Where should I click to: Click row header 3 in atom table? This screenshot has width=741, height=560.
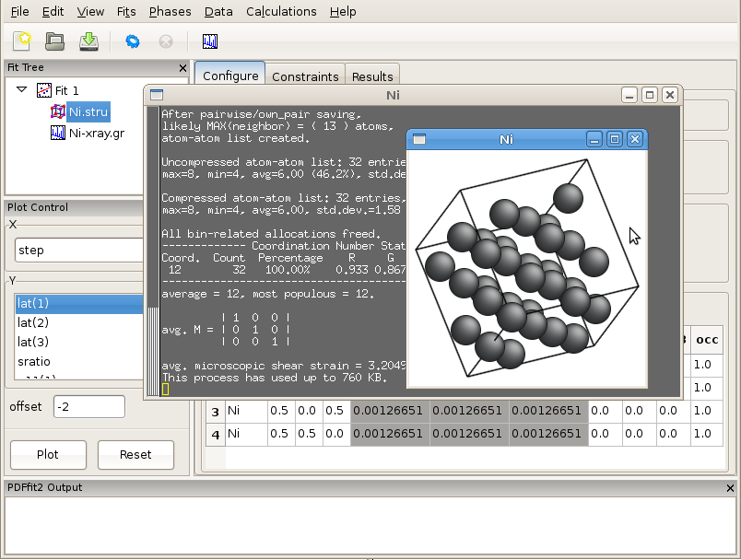coord(216,412)
